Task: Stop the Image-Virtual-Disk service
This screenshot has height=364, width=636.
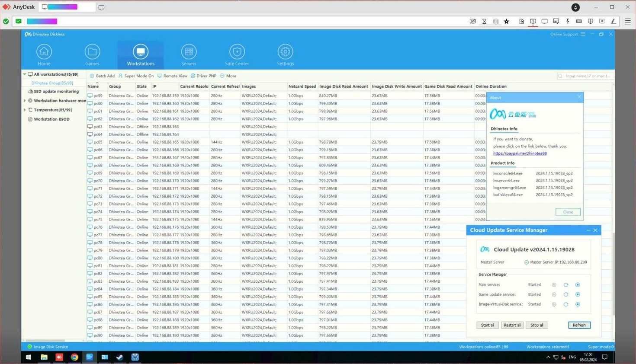Action: click(578, 304)
